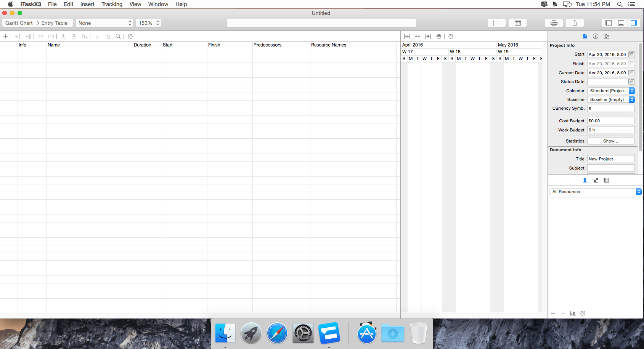The height and width of the screenshot is (349, 644).
Task: Show resources list with the person icon
Action: coord(585,180)
